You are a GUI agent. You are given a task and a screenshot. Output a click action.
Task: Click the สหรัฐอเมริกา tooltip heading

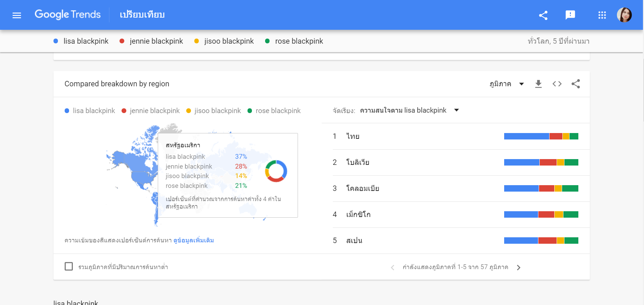click(183, 145)
